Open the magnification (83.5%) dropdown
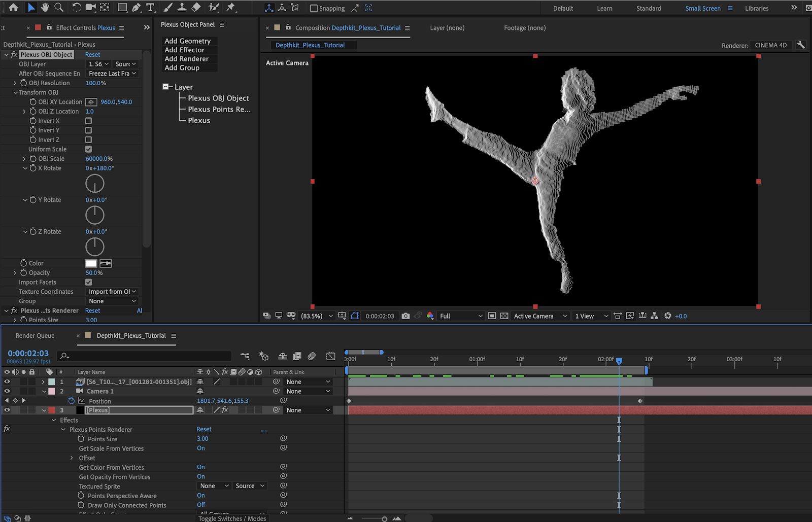Image resolution: width=812 pixels, height=522 pixels. coord(317,316)
